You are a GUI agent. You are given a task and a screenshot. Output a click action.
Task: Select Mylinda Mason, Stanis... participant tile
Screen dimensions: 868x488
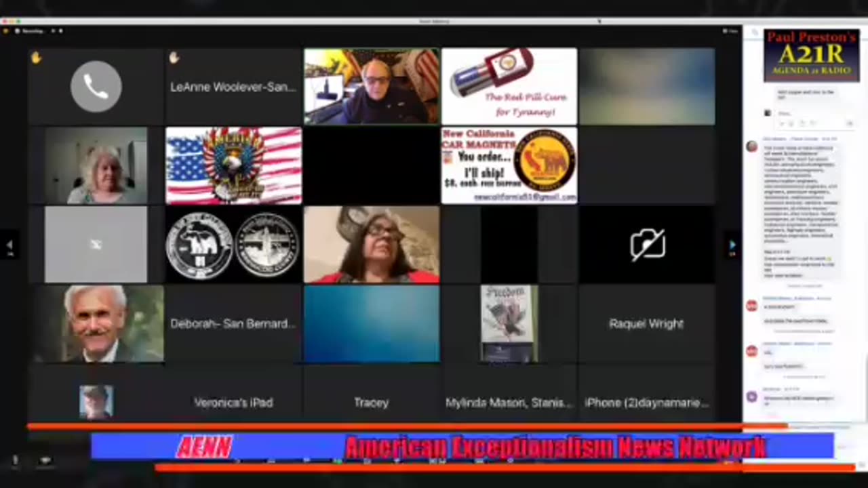pyautogui.click(x=509, y=402)
